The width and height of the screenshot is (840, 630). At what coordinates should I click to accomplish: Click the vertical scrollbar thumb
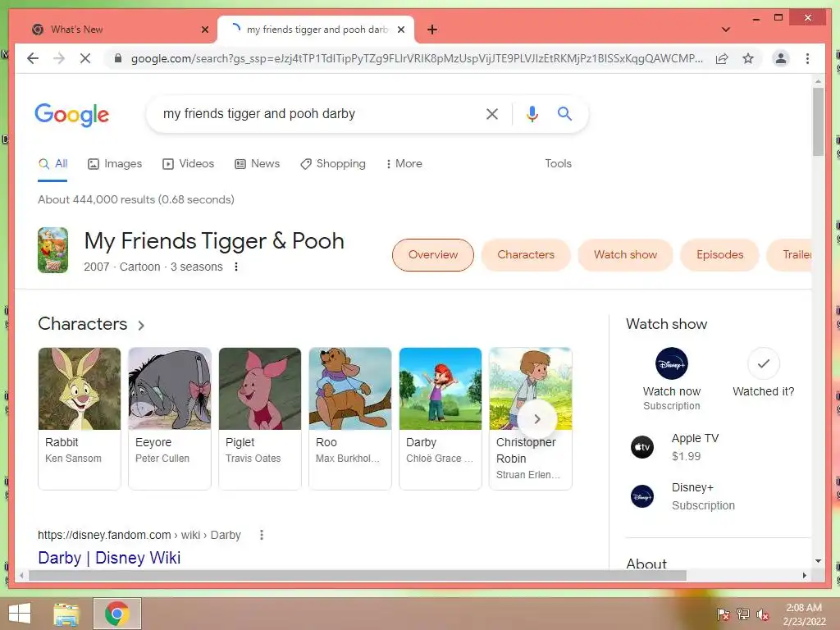pyautogui.click(x=818, y=121)
